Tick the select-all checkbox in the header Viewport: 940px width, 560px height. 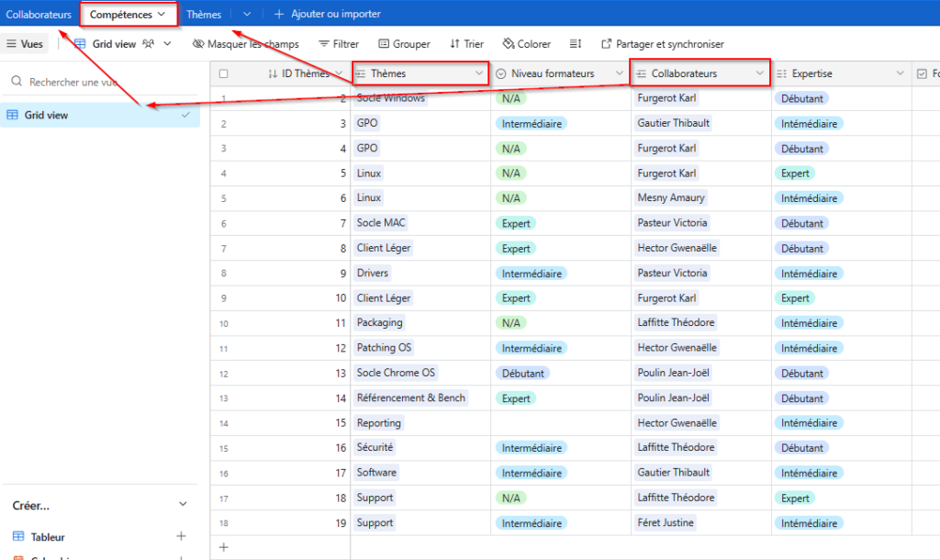[224, 73]
